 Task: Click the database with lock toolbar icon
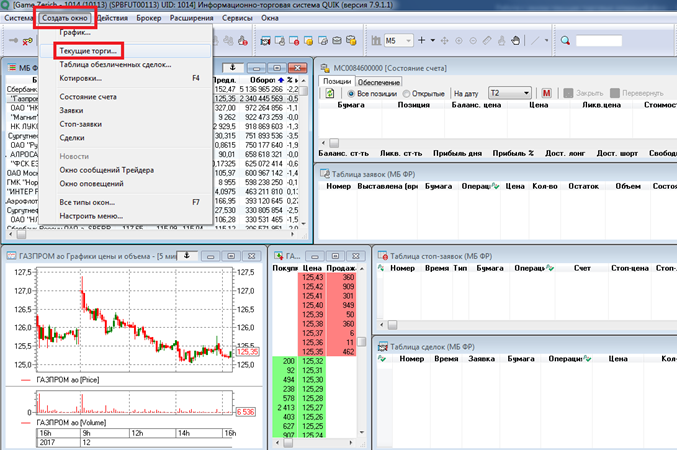point(351,41)
